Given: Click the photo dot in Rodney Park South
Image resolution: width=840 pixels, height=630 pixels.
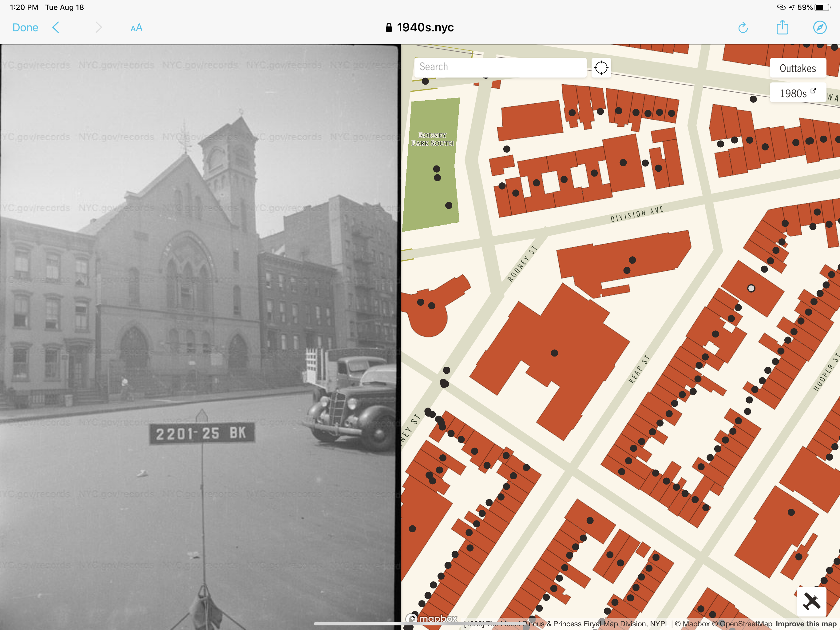Looking at the screenshot, I should click(449, 205).
